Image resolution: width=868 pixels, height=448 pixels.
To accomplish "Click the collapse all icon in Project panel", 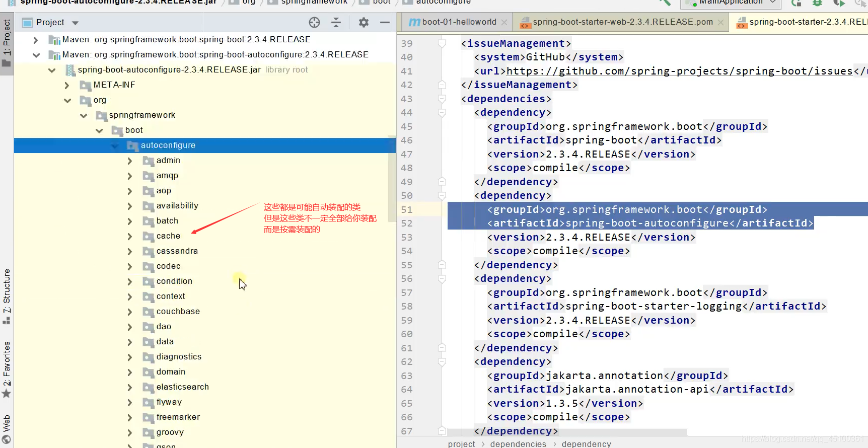I will [336, 22].
